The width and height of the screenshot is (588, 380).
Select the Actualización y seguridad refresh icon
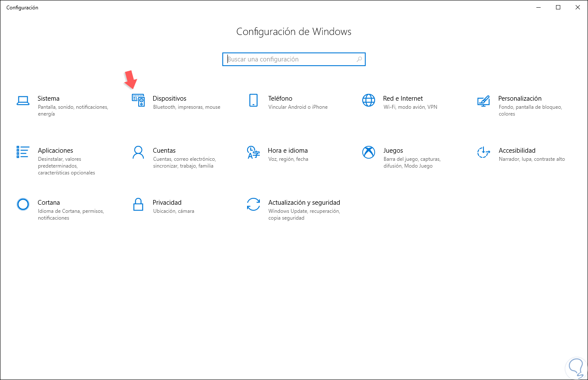point(253,204)
